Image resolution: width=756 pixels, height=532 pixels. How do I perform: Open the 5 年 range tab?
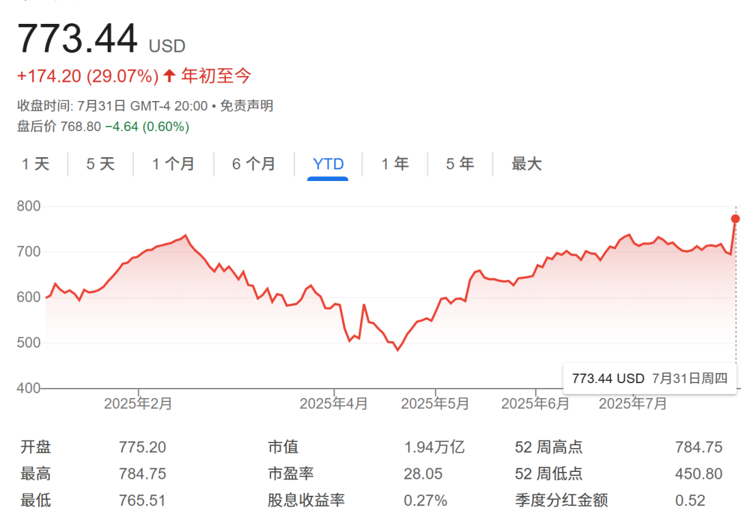click(x=460, y=164)
